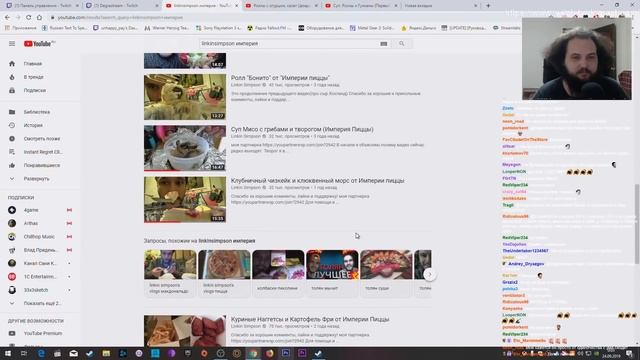Open Клубничный чизкейк video thumbnail

pyautogui.click(x=185, y=200)
